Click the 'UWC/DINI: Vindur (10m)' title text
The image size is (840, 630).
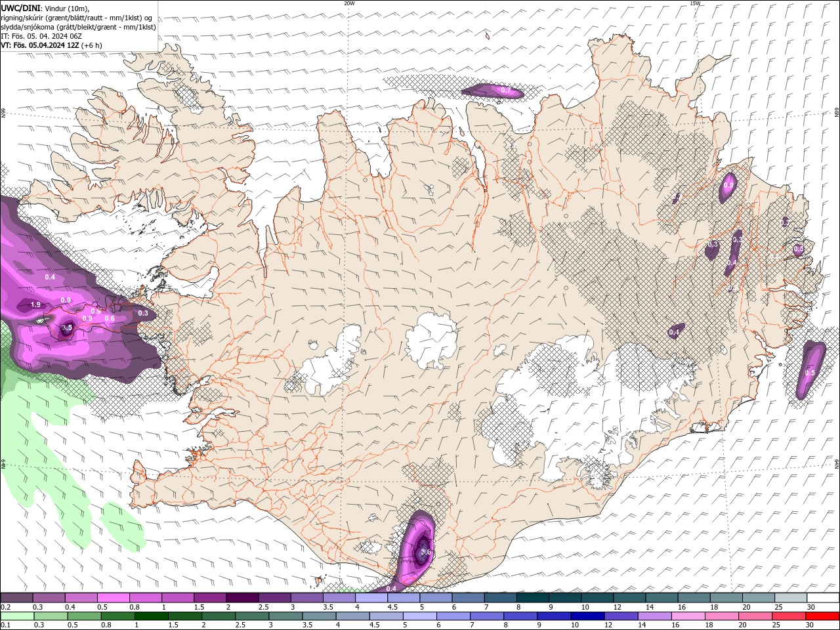pyautogui.click(x=45, y=8)
